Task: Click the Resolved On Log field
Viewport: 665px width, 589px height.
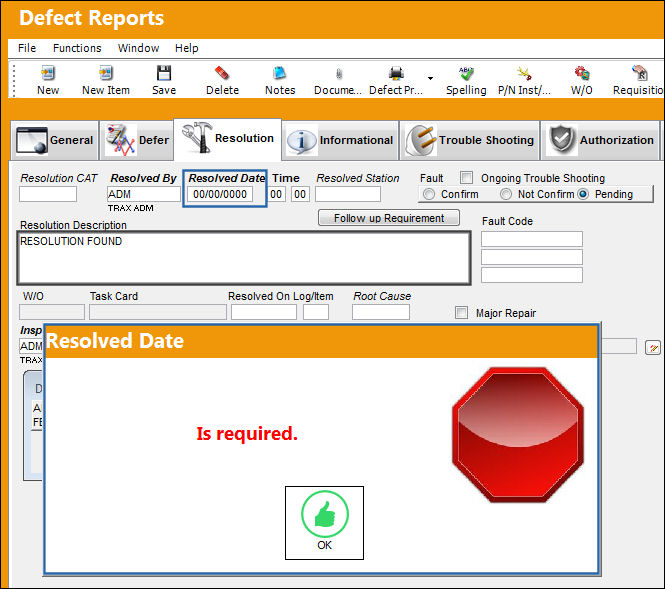Action: point(264,312)
